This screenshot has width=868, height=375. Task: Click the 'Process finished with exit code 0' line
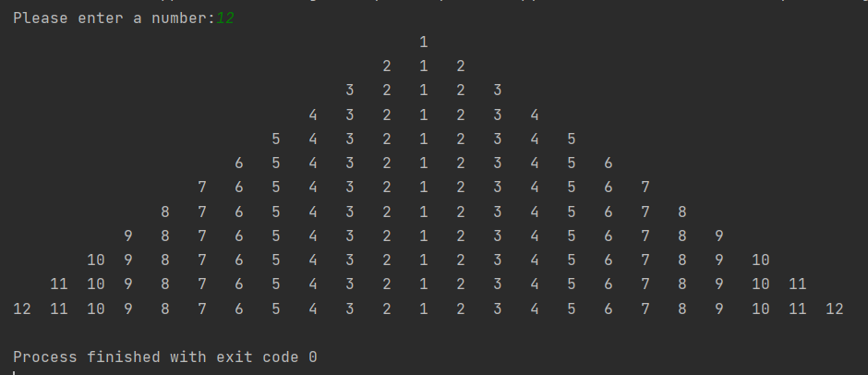(x=165, y=357)
